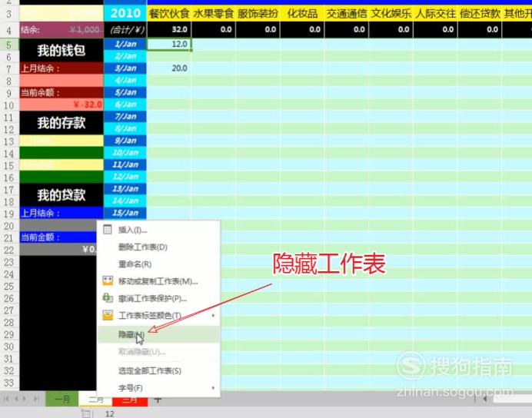
Task: Open 移动或复制工作表(M)... option
Action: pos(158,281)
